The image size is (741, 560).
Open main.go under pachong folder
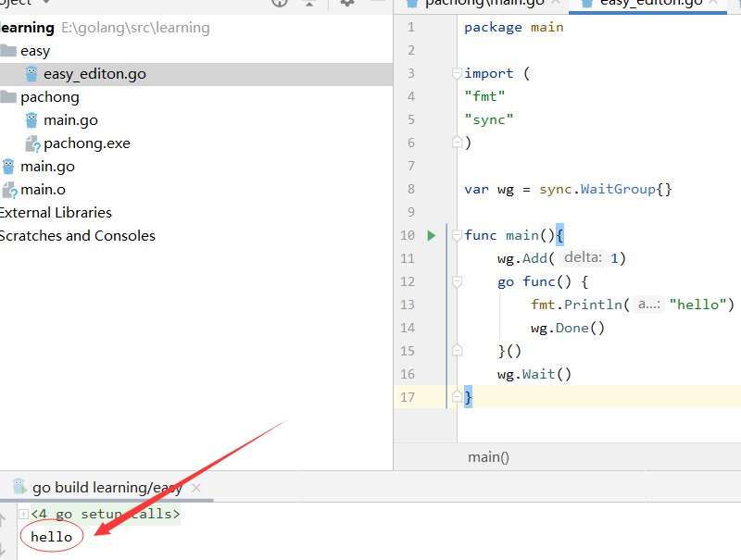pyautogui.click(x=70, y=120)
